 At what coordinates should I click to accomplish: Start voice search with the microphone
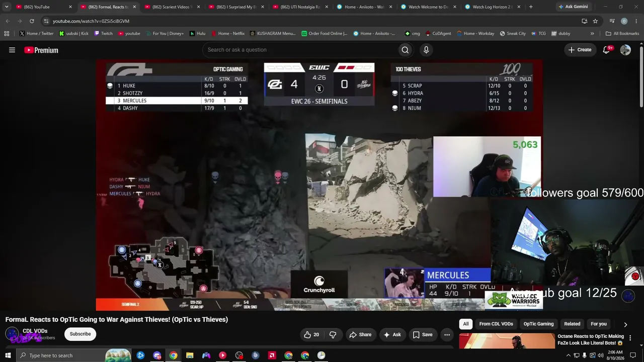click(426, 50)
